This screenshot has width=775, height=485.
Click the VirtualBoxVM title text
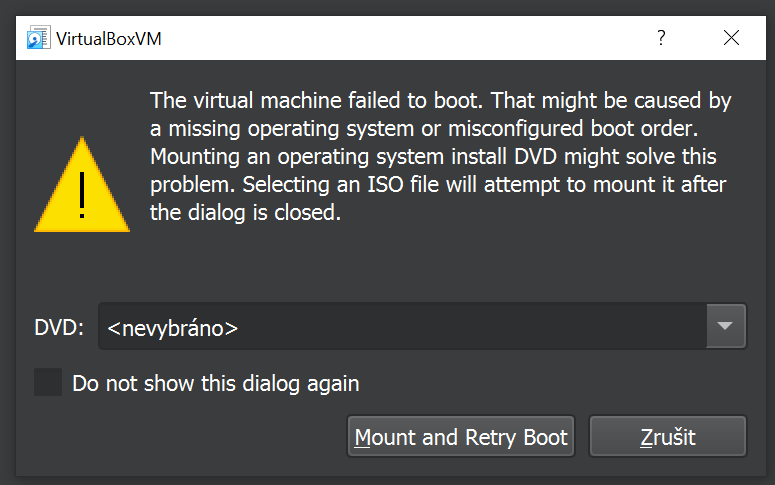(x=109, y=39)
